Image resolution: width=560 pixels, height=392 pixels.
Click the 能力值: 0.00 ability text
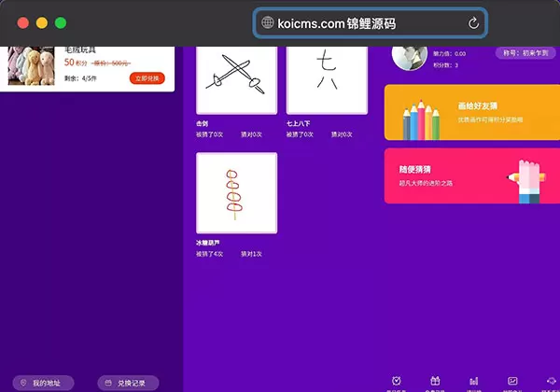click(450, 54)
